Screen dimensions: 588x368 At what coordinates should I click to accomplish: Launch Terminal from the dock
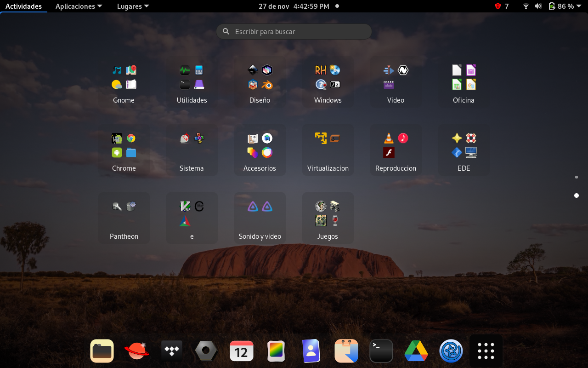point(381,351)
